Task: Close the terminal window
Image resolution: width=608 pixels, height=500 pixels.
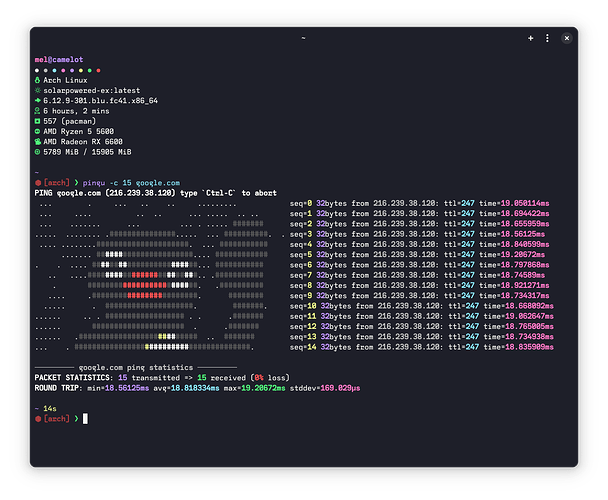Action: click(x=567, y=37)
